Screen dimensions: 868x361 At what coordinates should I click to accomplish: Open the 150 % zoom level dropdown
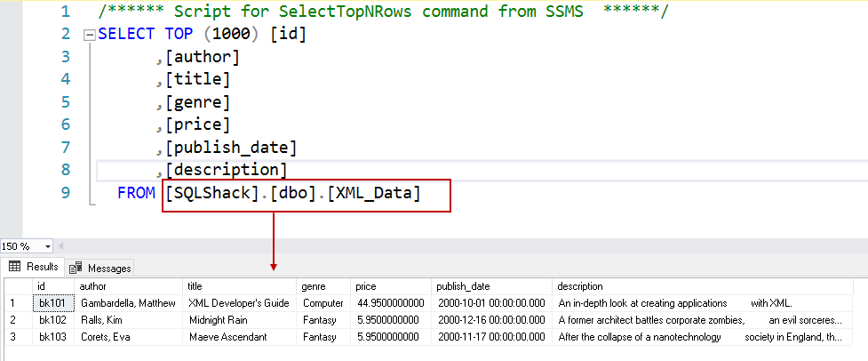click(47, 246)
